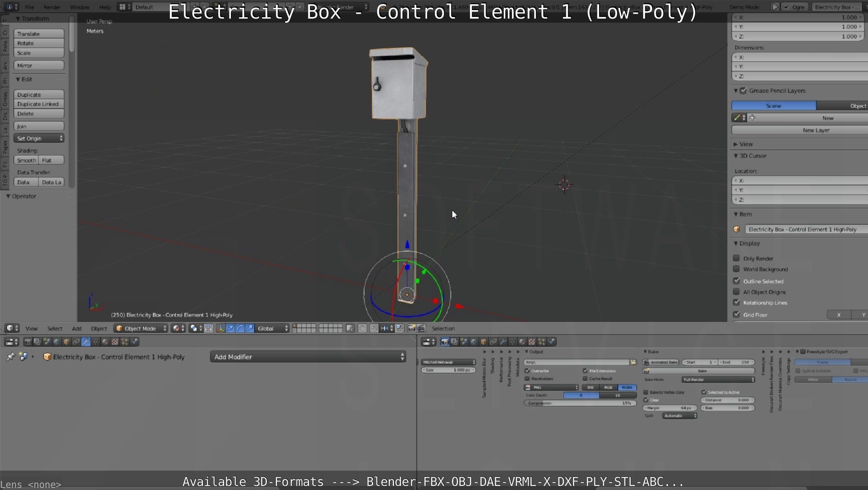Open the PNG file format dropdown

pyautogui.click(x=551, y=387)
